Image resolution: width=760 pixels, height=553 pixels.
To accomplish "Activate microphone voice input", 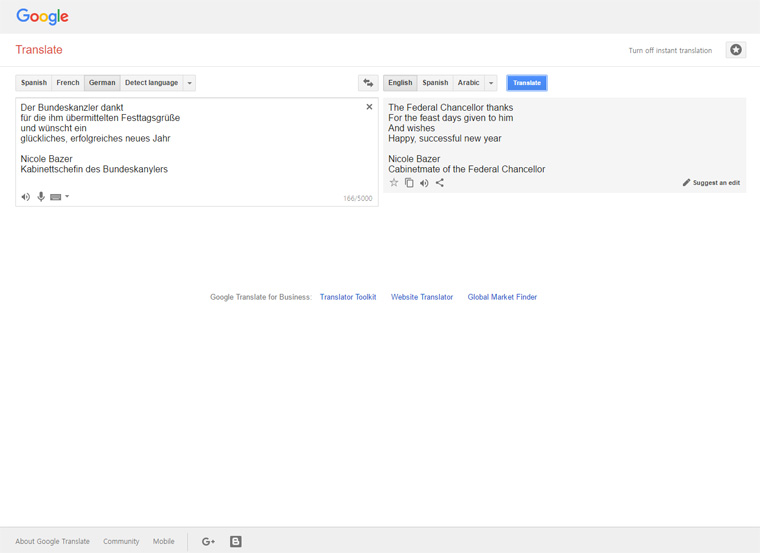I will 41,196.
